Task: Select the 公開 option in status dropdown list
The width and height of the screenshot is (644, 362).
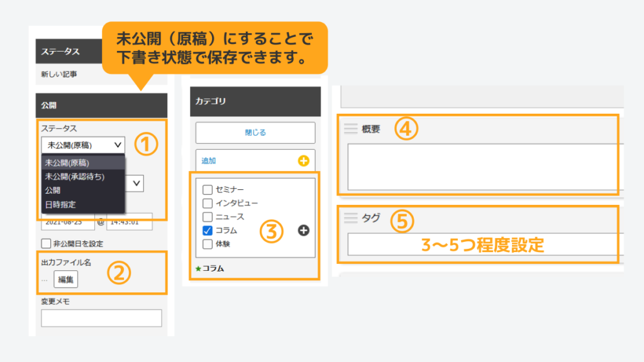Action: (x=53, y=190)
